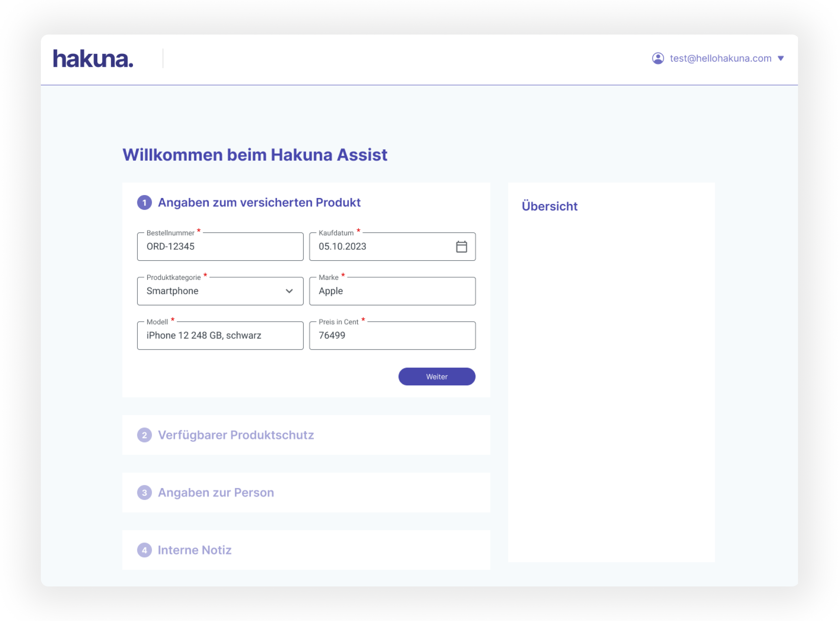Click the Bestellnummer input field
The width and height of the screenshot is (840, 621).
pos(220,247)
